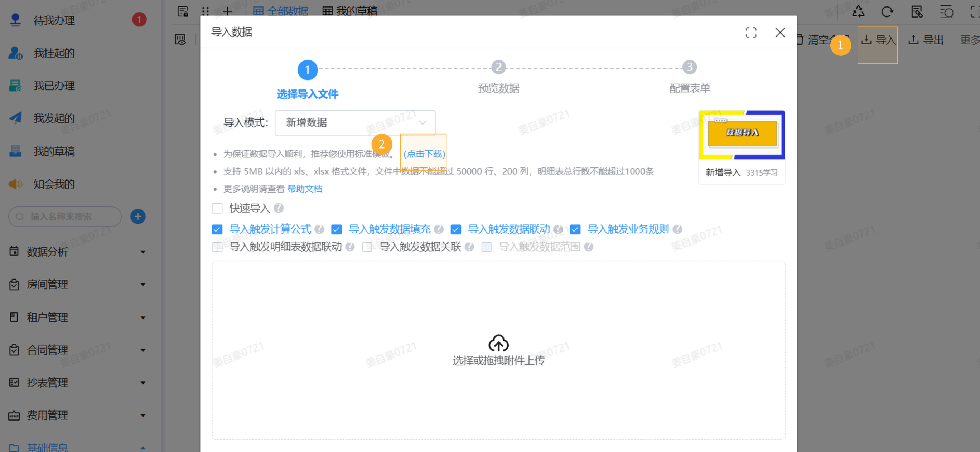Screen dimensions: 980x452
Task: Click help icon beside 导入触发数据联动 in the checked row
Action: 558,229
